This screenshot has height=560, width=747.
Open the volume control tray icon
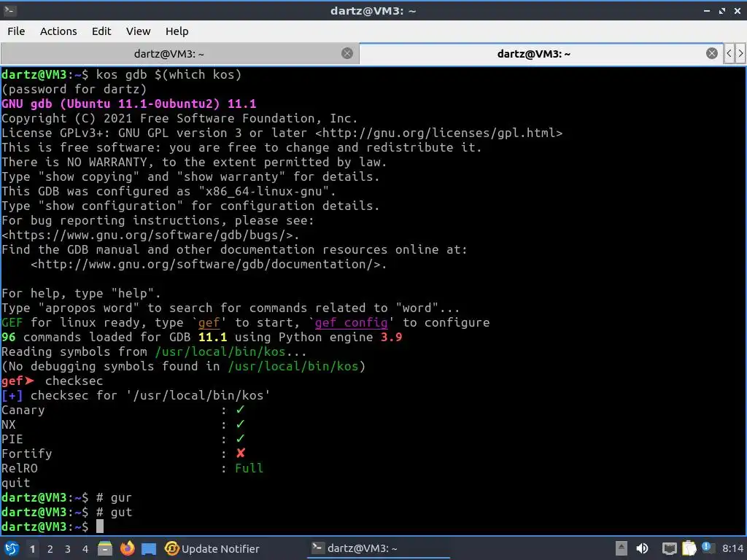click(642, 548)
